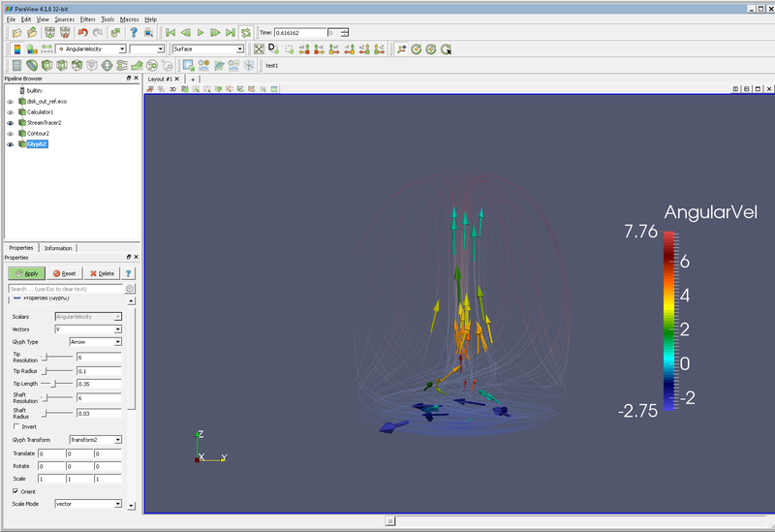Click the 3D interaction mode button
The image size is (775, 532).
point(172,89)
